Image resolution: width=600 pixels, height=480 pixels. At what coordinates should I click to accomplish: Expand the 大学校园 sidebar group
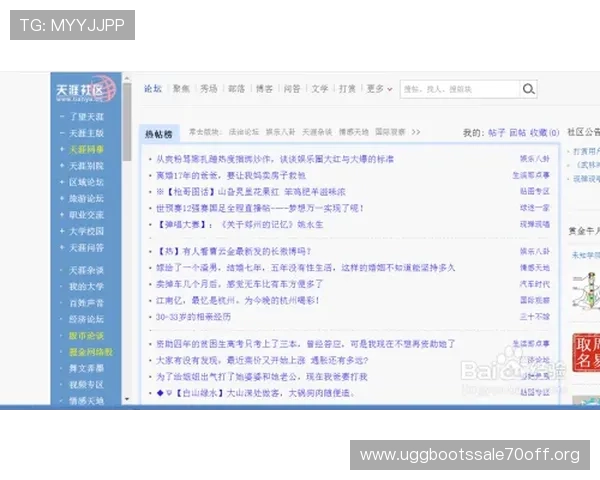(x=62, y=231)
